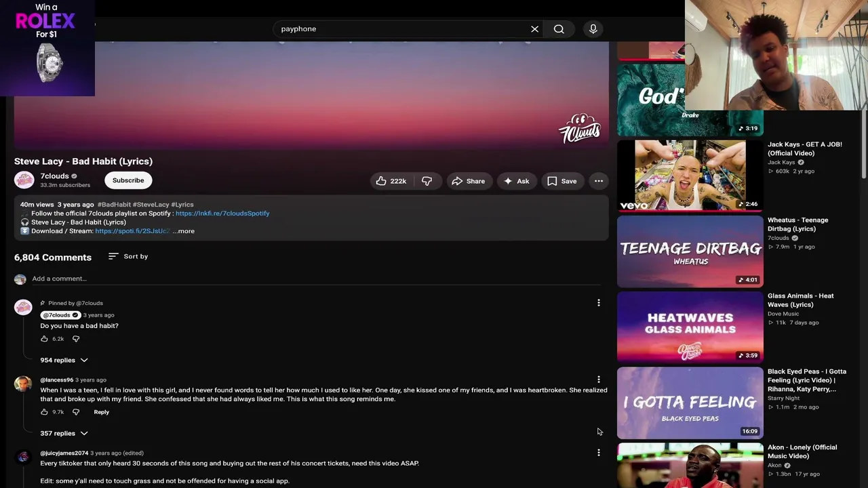Open more actions menu for the video

tap(599, 181)
